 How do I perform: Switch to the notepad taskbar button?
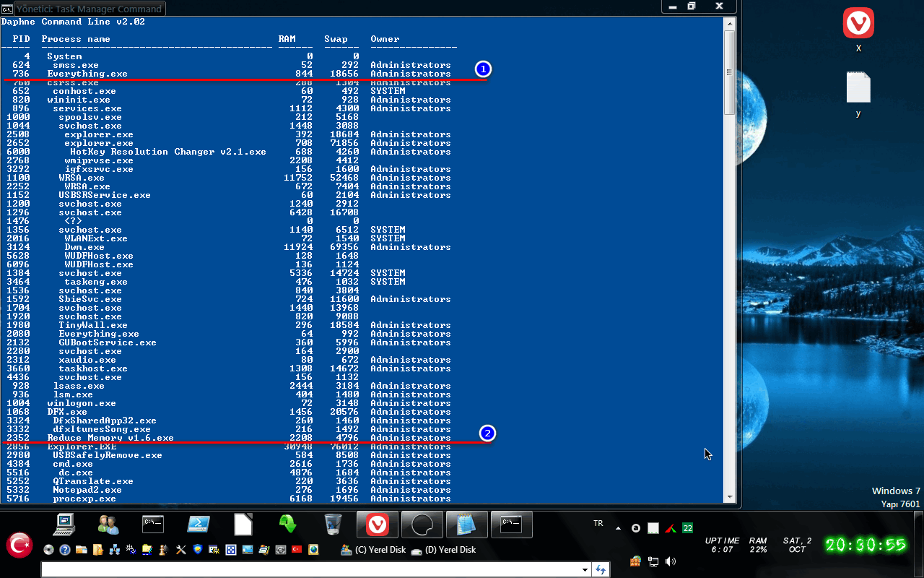coord(467,524)
